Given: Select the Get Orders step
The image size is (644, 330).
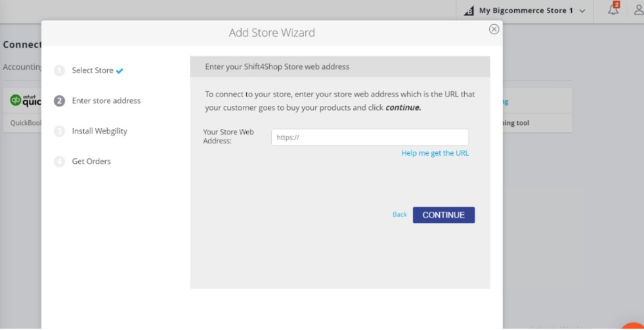Looking at the screenshot, I should (92, 161).
